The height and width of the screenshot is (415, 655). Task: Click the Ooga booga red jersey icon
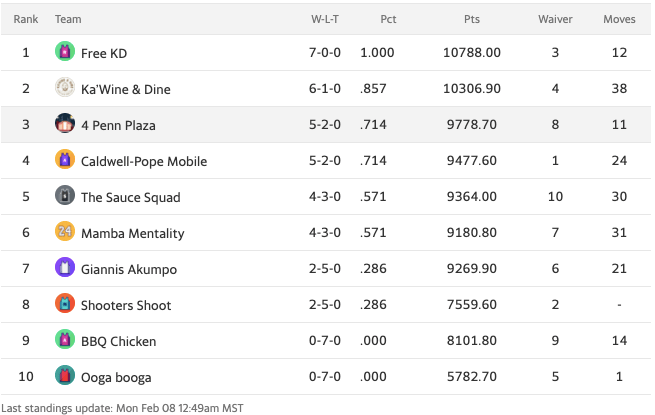pos(65,376)
